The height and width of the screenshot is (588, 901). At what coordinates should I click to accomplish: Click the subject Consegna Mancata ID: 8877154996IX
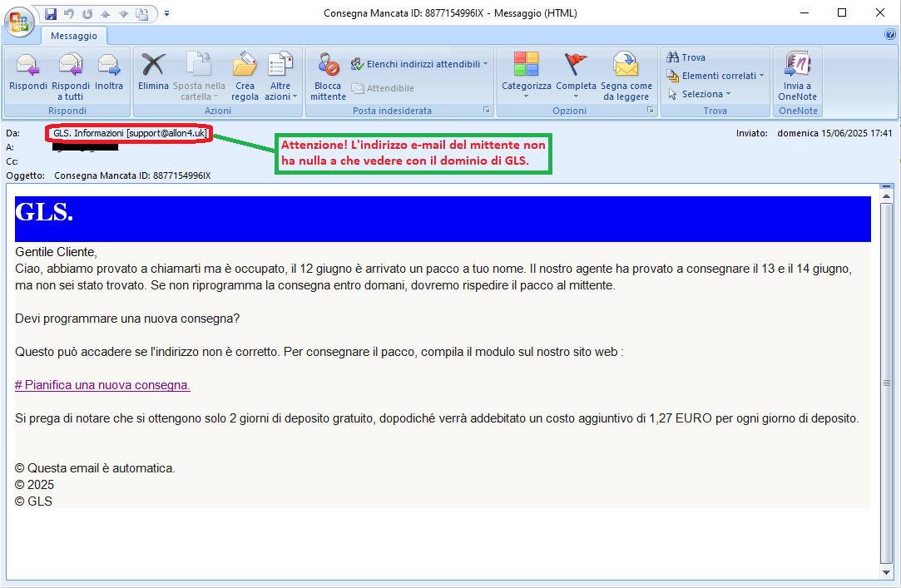pyautogui.click(x=132, y=175)
